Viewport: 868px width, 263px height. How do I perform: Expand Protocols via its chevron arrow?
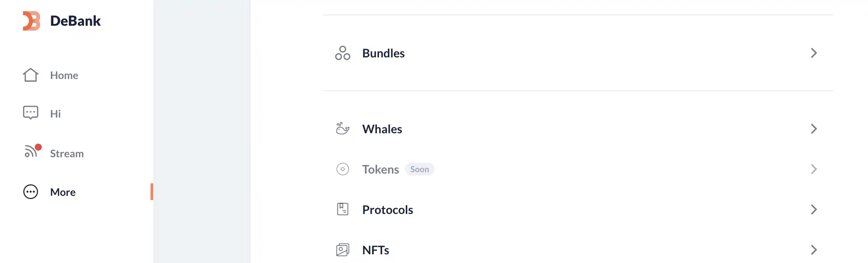814,209
